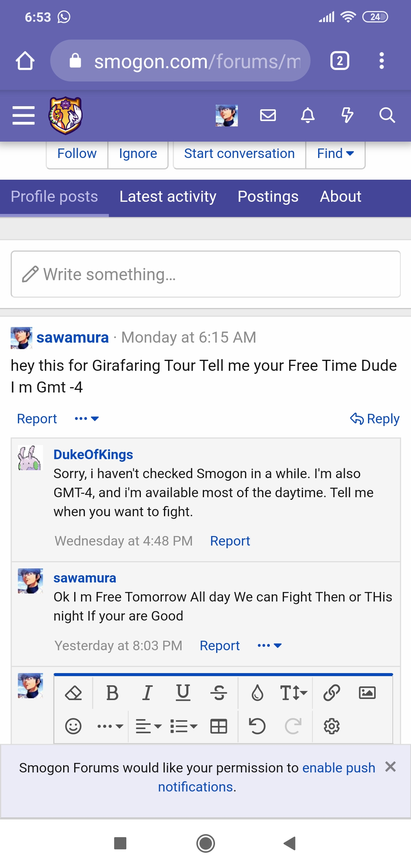Open Smogon notifications bell
411x868 pixels.
308,115
